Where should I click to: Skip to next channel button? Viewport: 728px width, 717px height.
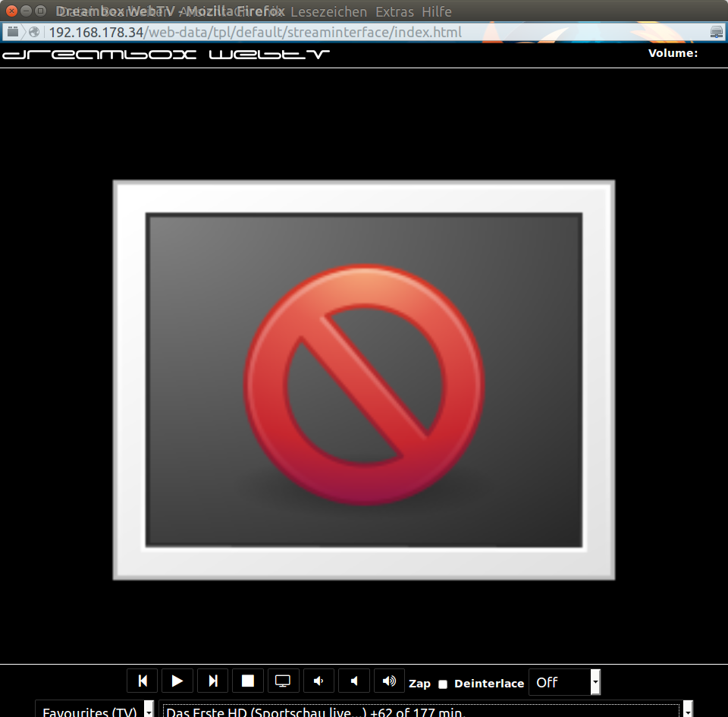click(x=213, y=681)
